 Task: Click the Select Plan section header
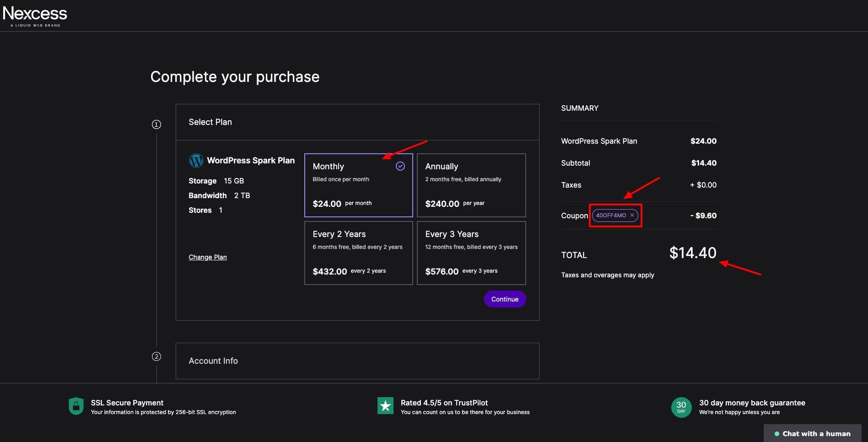click(x=357, y=122)
